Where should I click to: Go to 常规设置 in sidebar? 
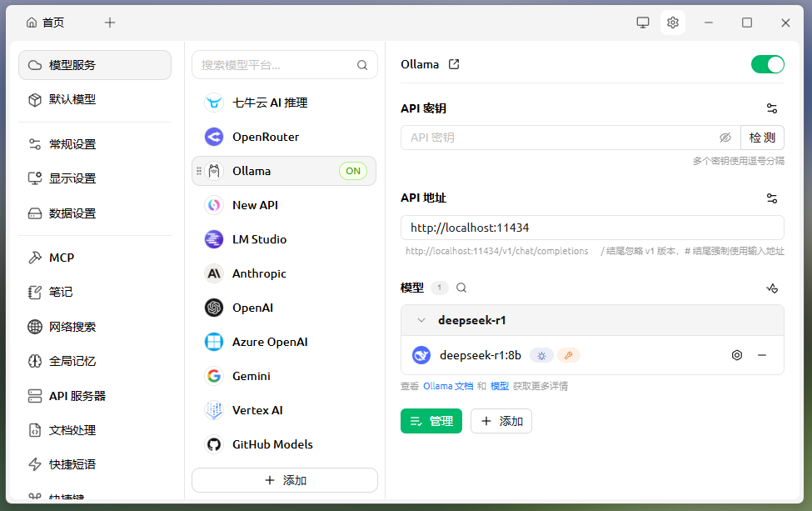pyautogui.click(x=95, y=144)
